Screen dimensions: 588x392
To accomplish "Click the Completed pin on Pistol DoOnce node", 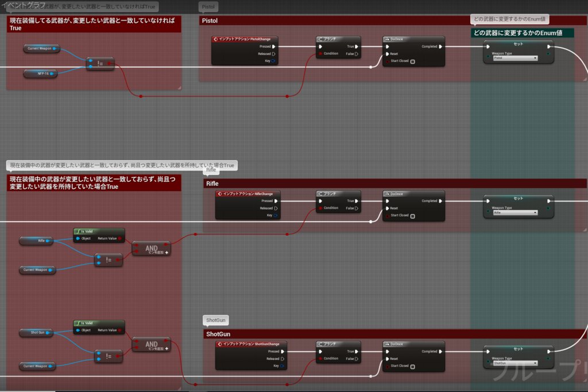I will click(440, 46).
